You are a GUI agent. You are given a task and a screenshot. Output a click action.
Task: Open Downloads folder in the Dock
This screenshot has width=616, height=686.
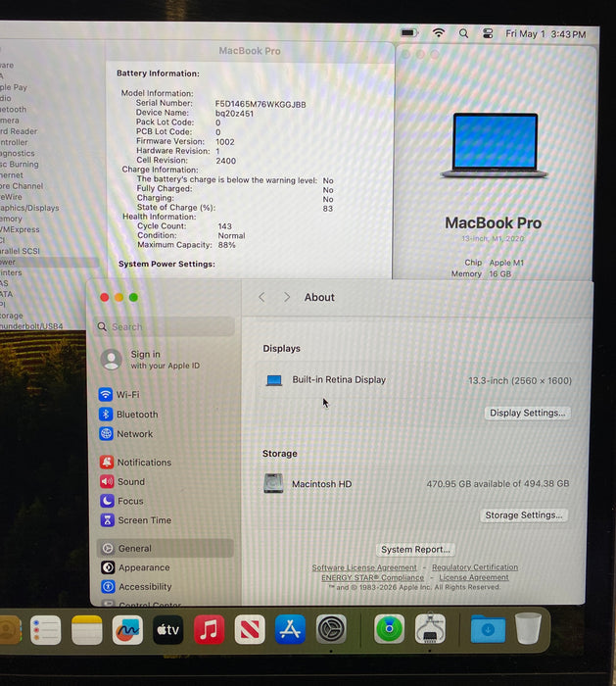pos(488,629)
